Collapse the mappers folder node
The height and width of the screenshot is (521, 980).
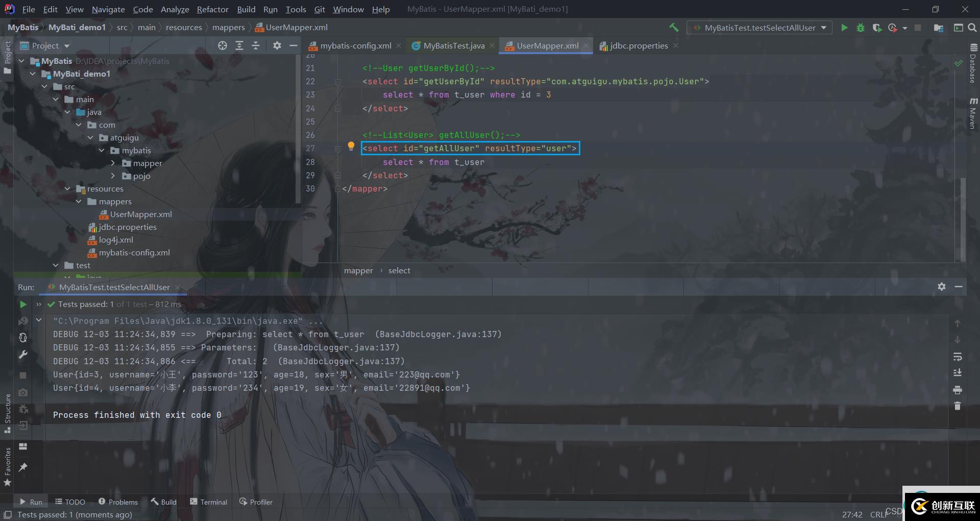[x=79, y=202]
